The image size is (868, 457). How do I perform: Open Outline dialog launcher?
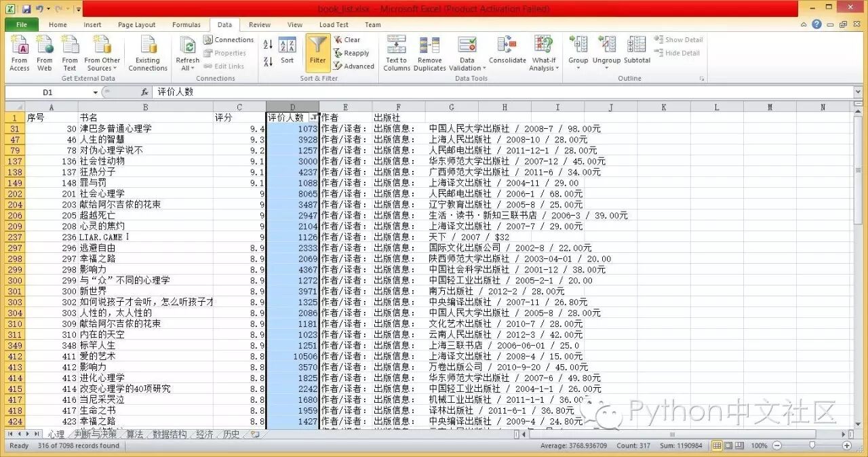point(702,79)
